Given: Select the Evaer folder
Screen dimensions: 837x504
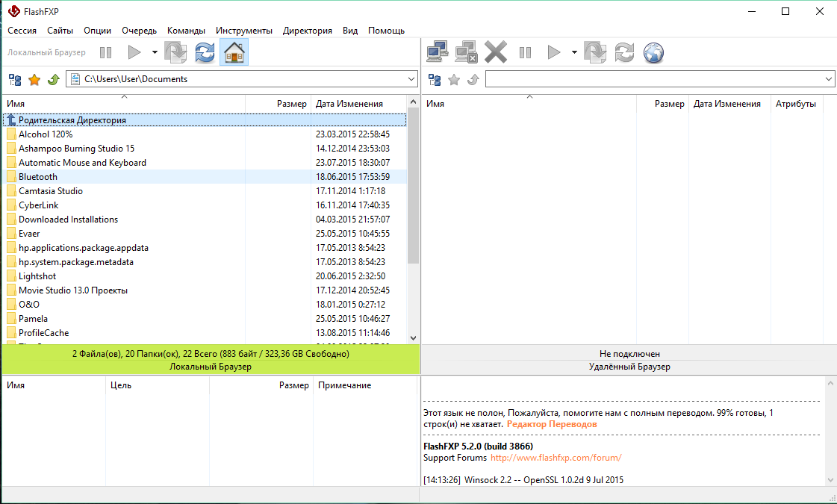Looking at the screenshot, I should coord(205,233).
